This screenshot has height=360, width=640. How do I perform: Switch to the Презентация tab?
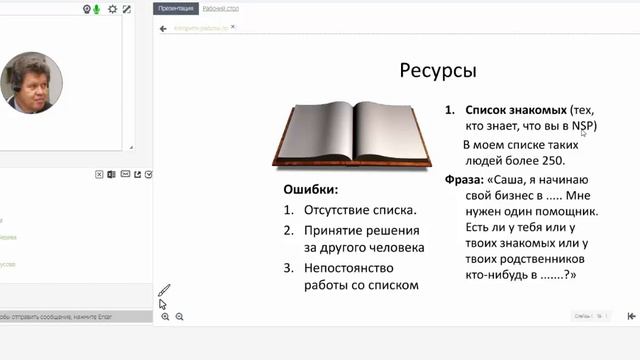point(176,8)
